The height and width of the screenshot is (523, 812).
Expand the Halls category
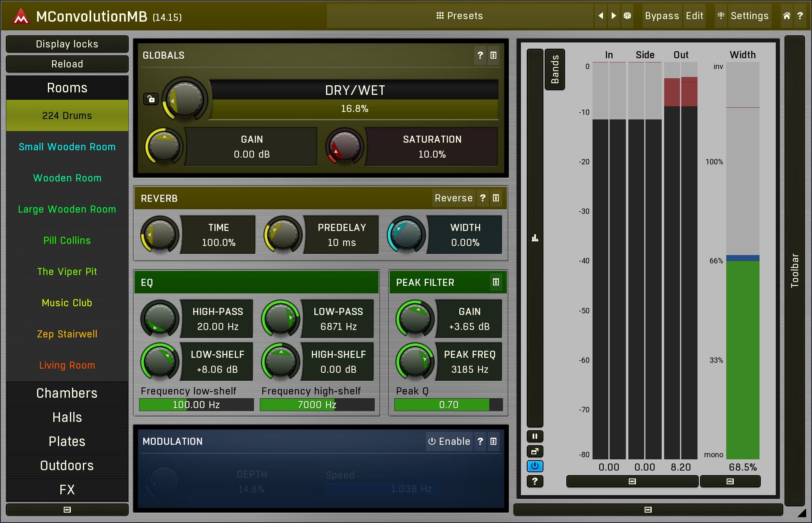[67, 417]
